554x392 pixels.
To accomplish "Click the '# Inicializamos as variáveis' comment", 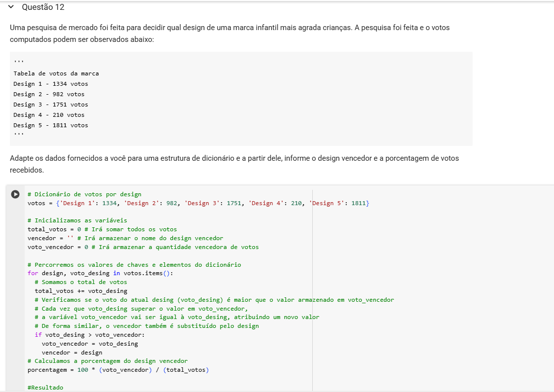I will tap(77, 220).
